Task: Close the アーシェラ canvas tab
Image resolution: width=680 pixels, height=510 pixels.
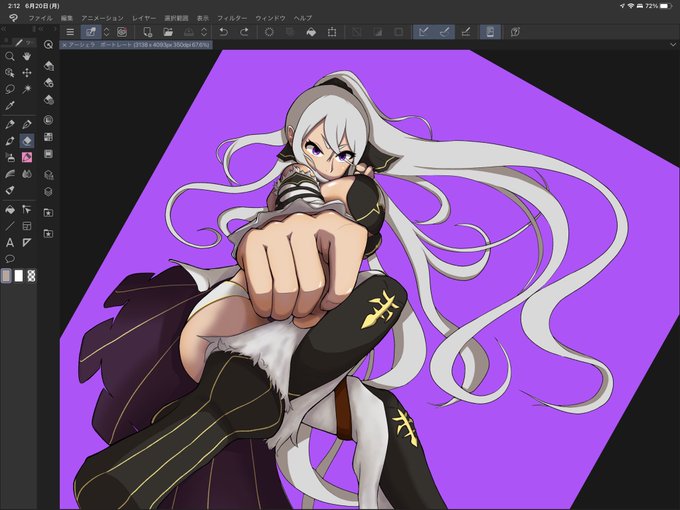Action: (64, 45)
